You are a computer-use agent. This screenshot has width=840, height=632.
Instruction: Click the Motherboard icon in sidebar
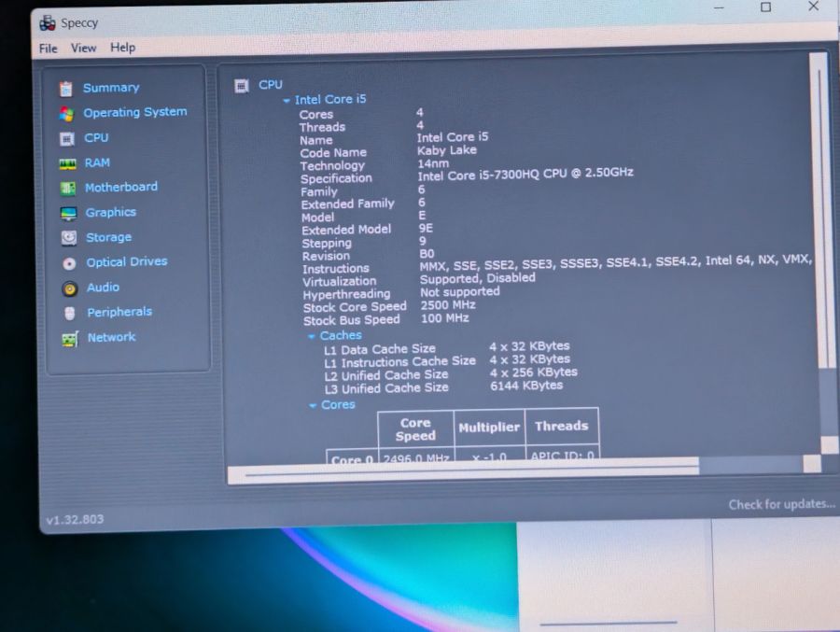[67, 189]
